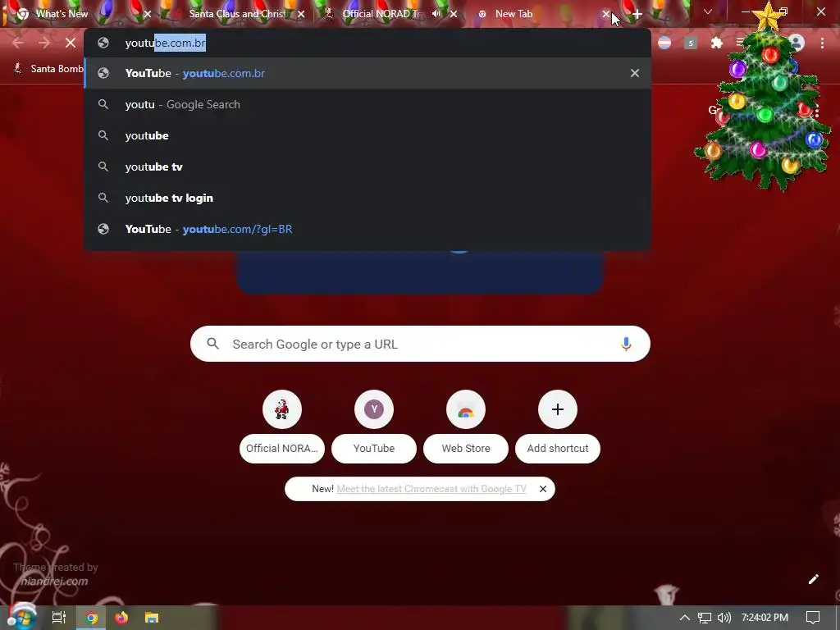
Task: Launch Firefox from the taskbar
Action: pyautogui.click(x=121, y=618)
